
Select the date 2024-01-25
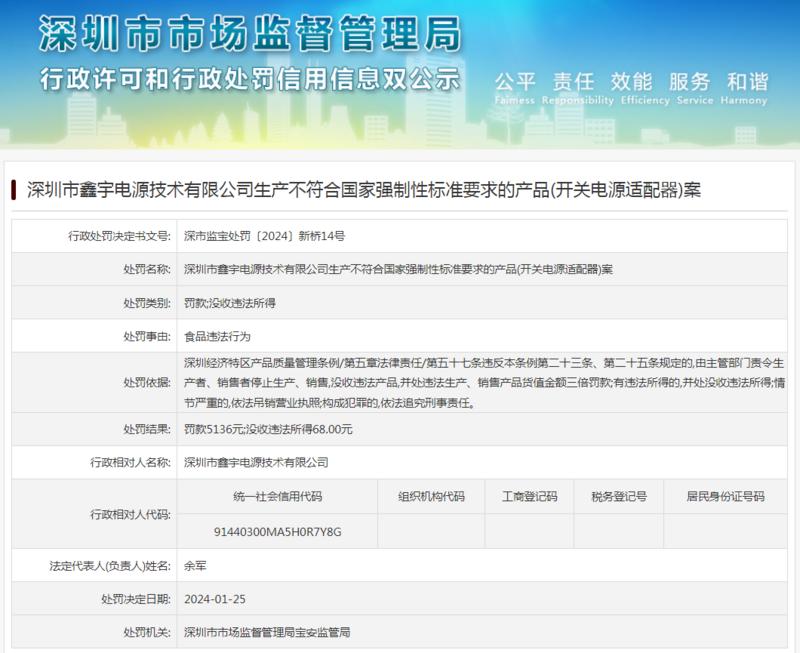coord(215,599)
